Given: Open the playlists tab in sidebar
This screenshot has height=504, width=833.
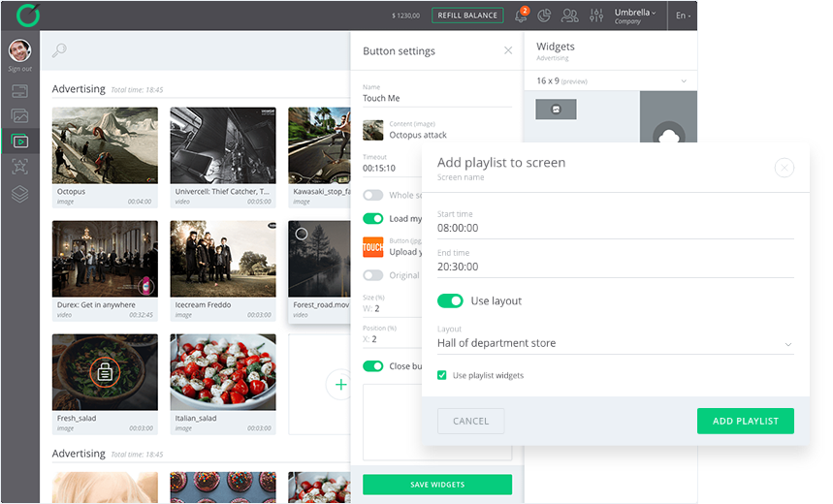Looking at the screenshot, I should [19, 142].
